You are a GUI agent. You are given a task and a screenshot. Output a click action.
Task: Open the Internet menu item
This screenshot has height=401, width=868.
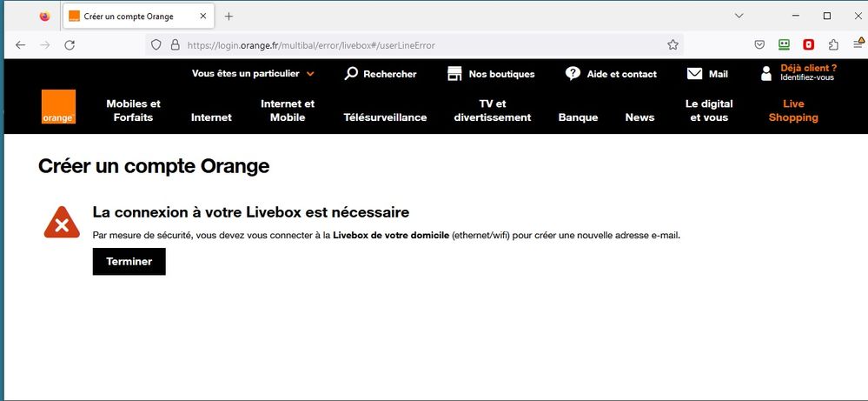[x=211, y=117]
